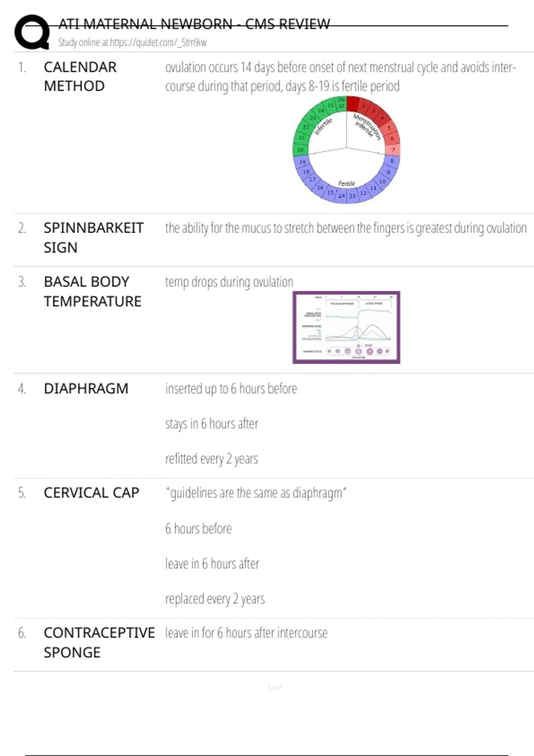Screen dimensions: 534x756
Task: Click the green day 22 wheel segment
Action: pos(306,127)
